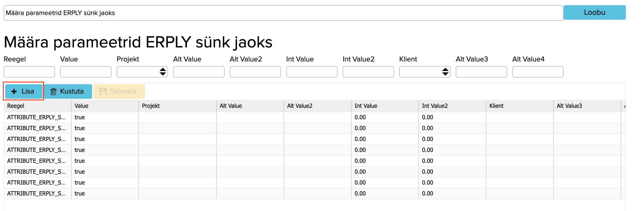Viewport: 644px width, 211px height.
Task: Click the Salvesta floppy disk icon
Action: click(103, 92)
